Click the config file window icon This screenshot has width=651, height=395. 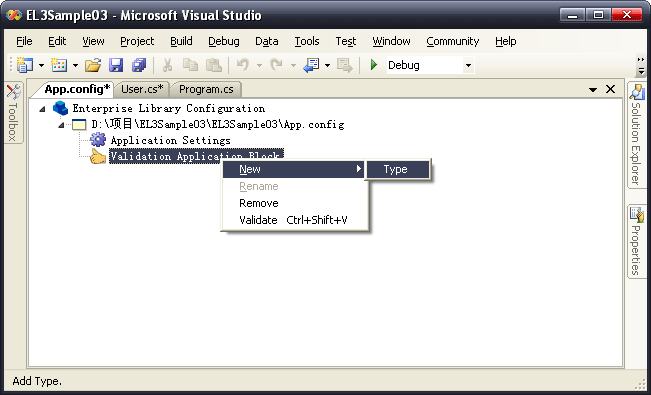click(x=79, y=124)
